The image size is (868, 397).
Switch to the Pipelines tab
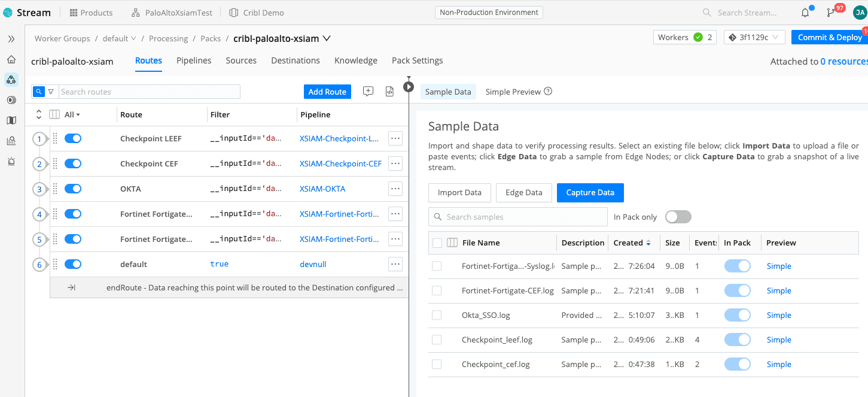click(x=194, y=60)
